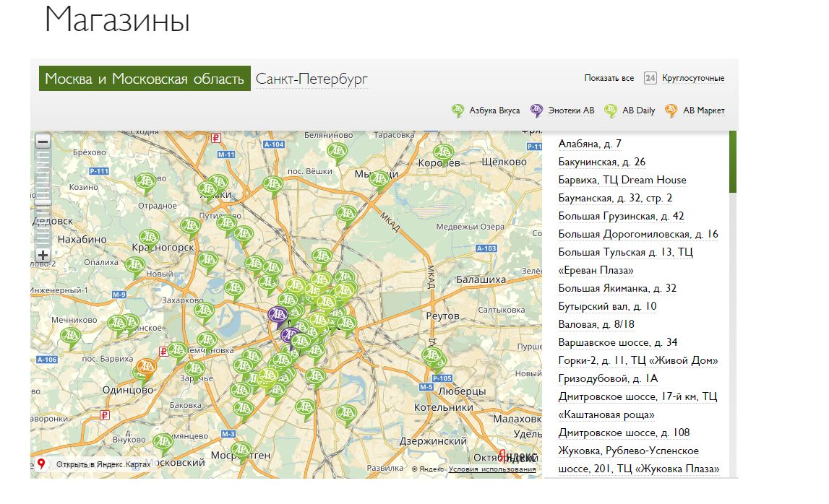
Task: Open Варшавское шоссе, д. 34 store
Action: coord(618,342)
